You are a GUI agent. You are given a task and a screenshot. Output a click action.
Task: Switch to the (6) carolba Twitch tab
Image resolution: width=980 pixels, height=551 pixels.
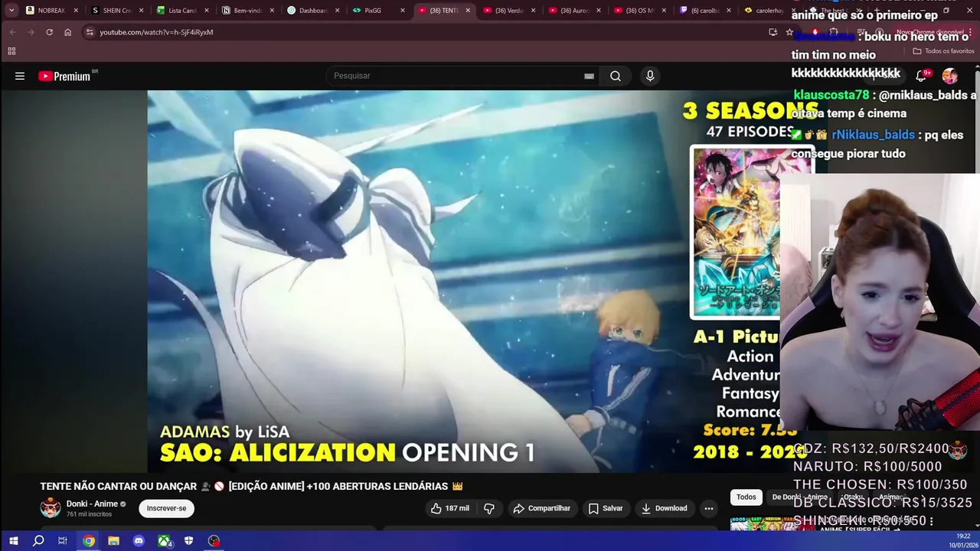705,11
